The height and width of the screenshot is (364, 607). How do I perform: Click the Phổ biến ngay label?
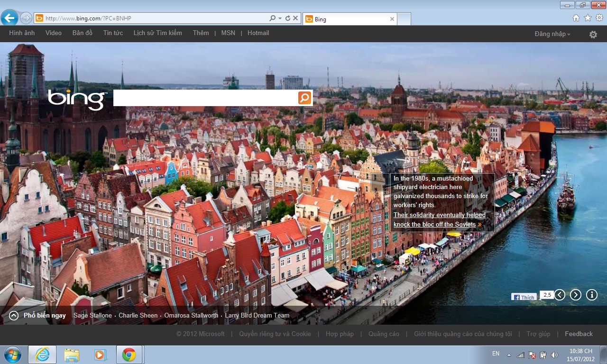point(45,316)
